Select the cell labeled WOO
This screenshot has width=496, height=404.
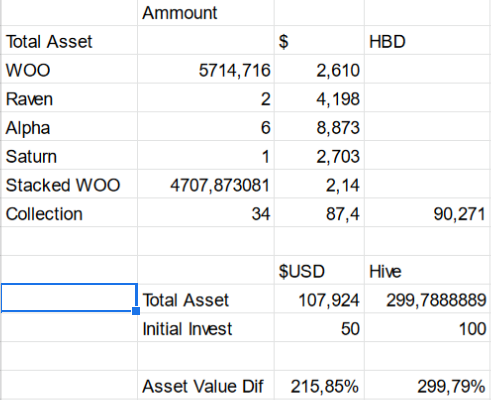pyautogui.click(x=69, y=69)
